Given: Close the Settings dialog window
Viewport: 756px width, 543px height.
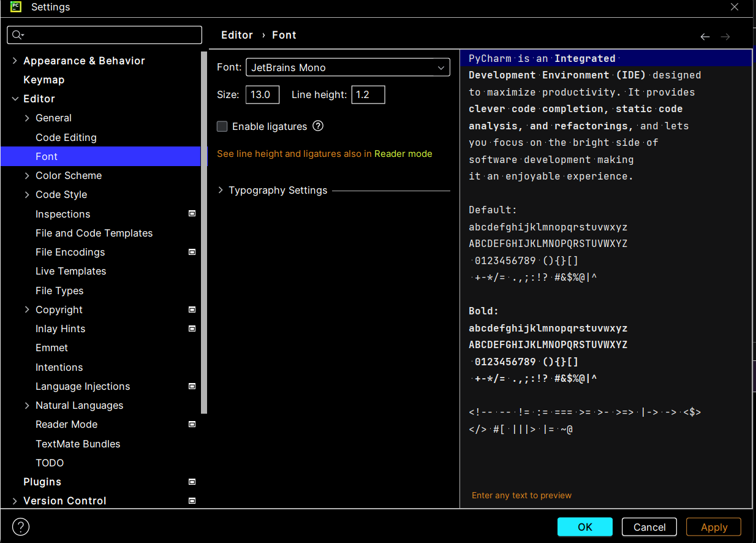Looking at the screenshot, I should tap(735, 7).
